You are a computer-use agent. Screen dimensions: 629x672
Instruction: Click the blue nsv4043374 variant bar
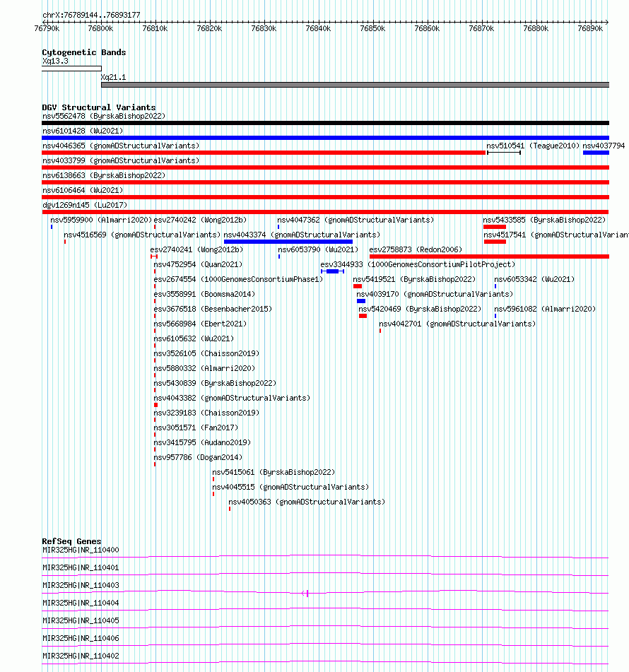[288, 242]
